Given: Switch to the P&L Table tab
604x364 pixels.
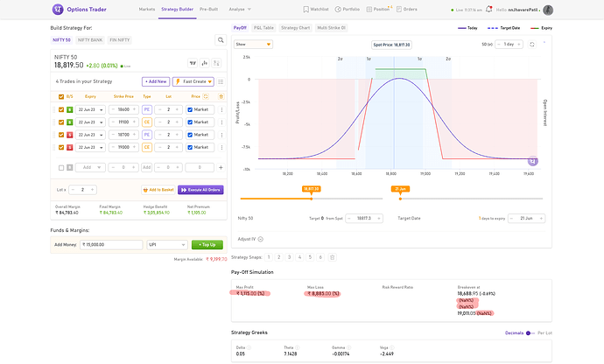Looking at the screenshot, I should [x=264, y=28].
